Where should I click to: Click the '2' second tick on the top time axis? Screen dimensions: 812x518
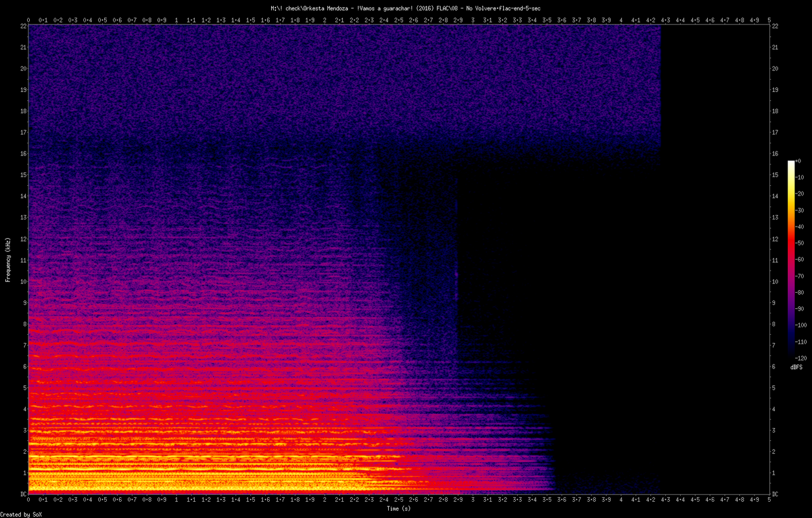[x=325, y=20]
